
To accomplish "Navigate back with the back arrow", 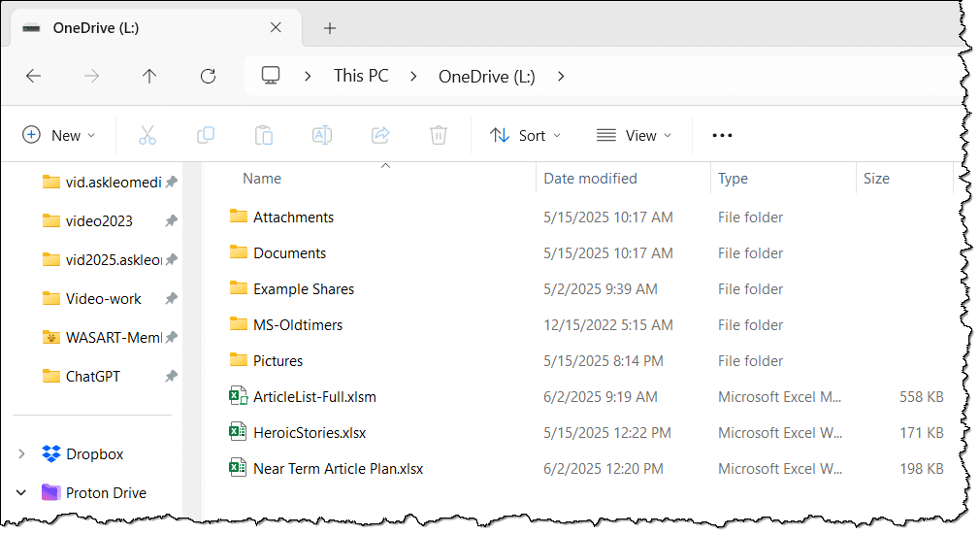I will click(33, 76).
